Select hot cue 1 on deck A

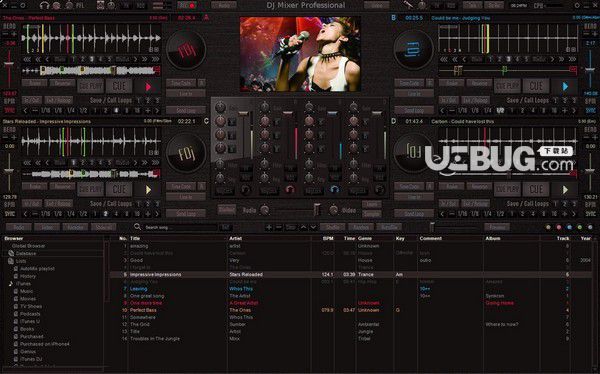coord(73,59)
